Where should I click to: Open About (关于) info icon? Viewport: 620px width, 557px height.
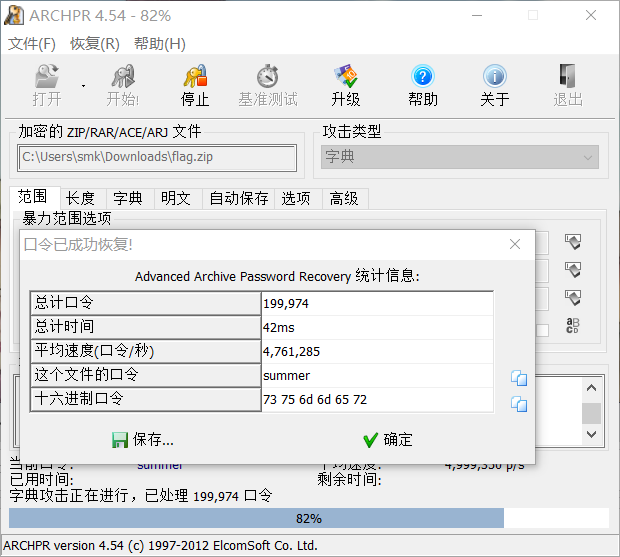click(495, 76)
